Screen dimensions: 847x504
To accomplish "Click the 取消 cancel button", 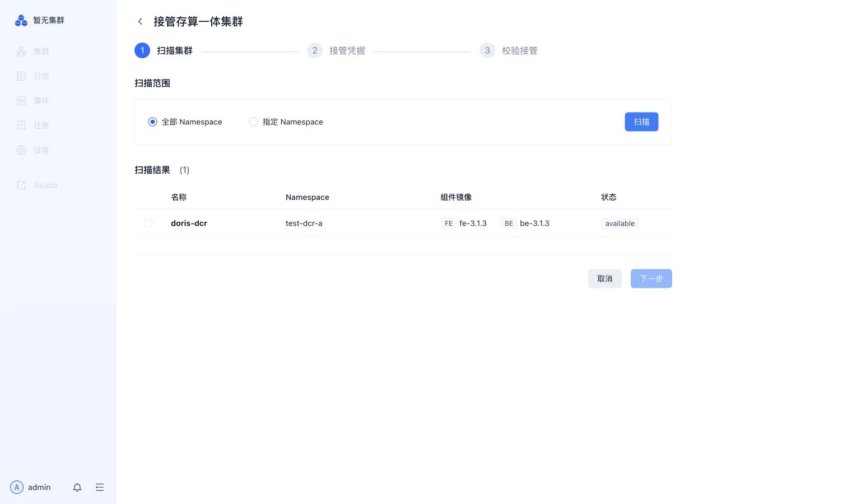I will point(605,278).
